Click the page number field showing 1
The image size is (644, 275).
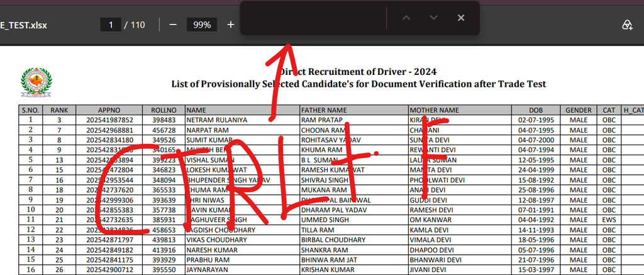click(x=111, y=25)
